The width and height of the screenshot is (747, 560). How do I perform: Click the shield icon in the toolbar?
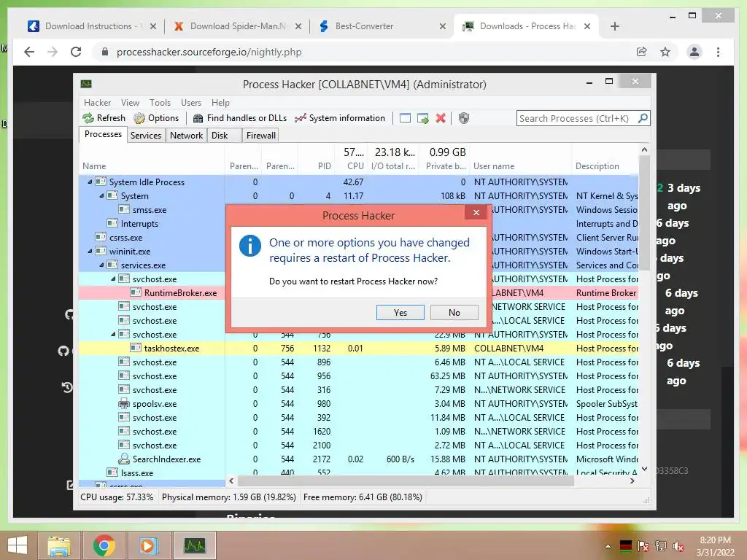pos(463,118)
